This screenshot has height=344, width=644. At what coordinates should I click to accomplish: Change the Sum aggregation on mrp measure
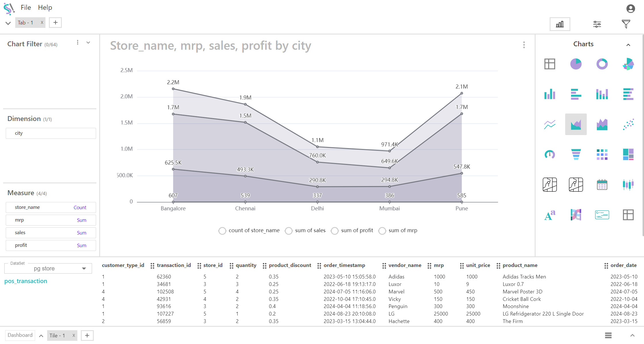click(x=81, y=220)
